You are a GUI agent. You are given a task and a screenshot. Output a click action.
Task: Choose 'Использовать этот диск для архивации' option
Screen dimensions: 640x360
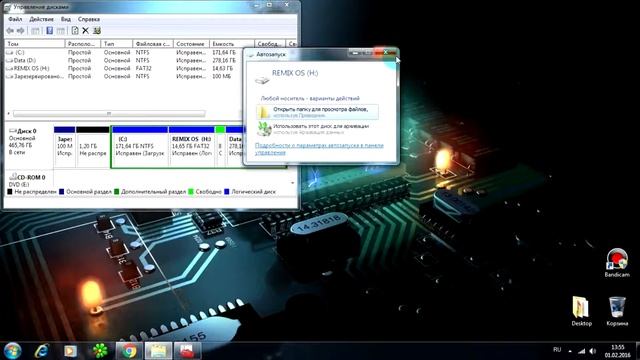click(317, 129)
